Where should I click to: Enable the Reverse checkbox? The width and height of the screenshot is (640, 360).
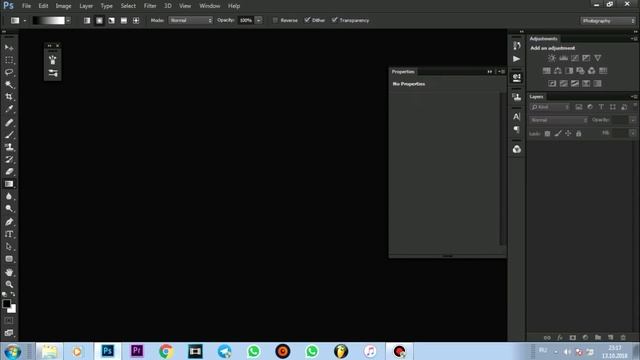pos(276,20)
